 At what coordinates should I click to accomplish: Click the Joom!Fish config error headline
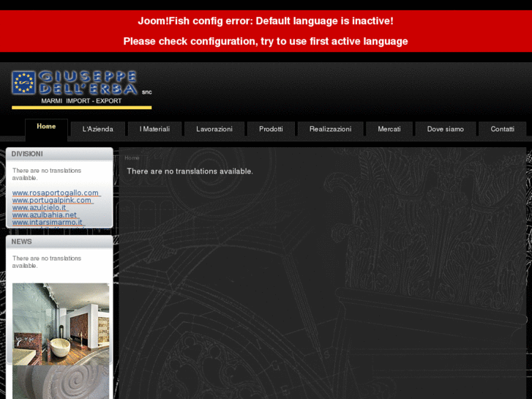[x=266, y=21]
